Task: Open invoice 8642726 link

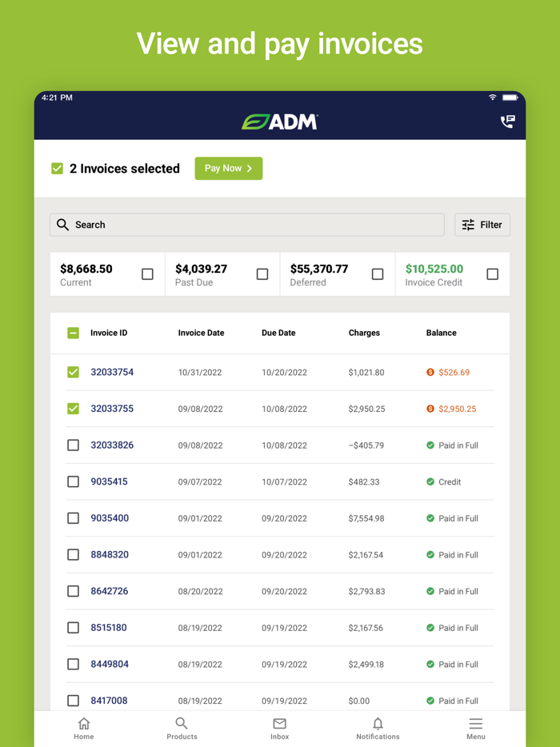Action: [110, 591]
